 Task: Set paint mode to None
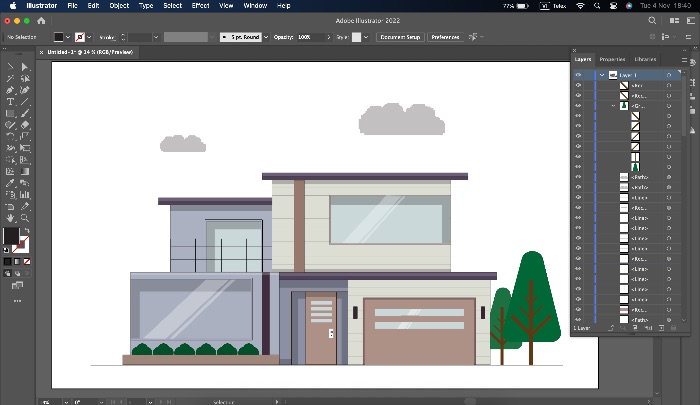pyautogui.click(x=27, y=262)
